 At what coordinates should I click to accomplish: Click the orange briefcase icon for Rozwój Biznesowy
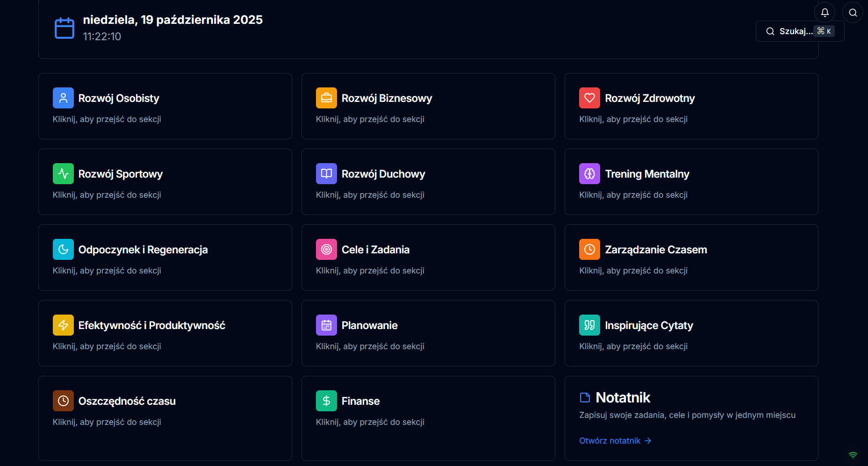pyautogui.click(x=326, y=98)
